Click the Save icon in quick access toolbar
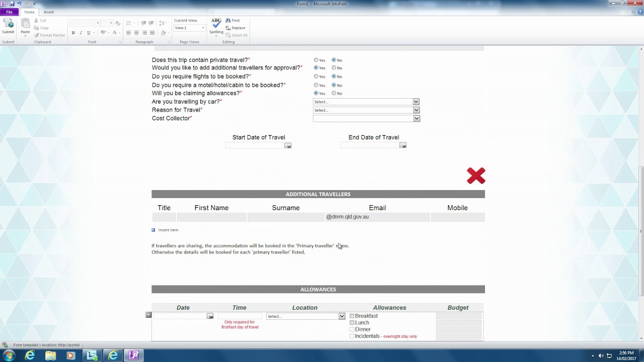The width and height of the screenshot is (644, 362). [x=12, y=4]
